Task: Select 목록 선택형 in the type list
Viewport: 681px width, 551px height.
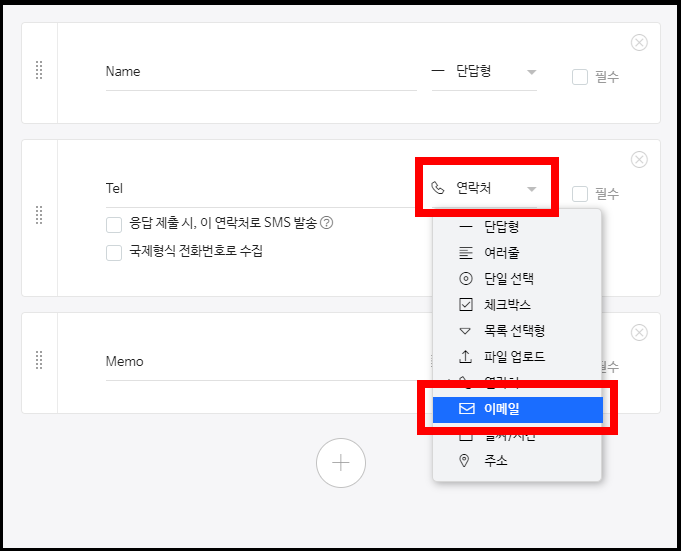Action: 517,331
